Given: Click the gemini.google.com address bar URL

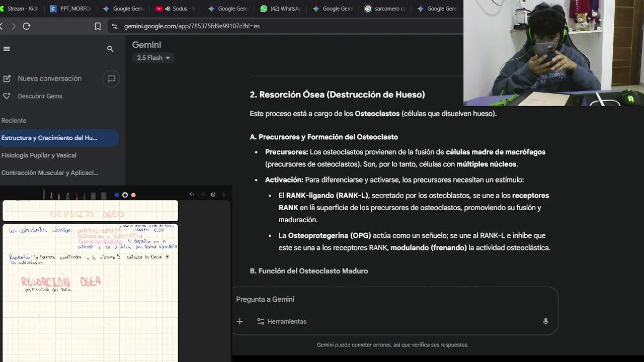Looking at the screenshot, I should (192, 26).
